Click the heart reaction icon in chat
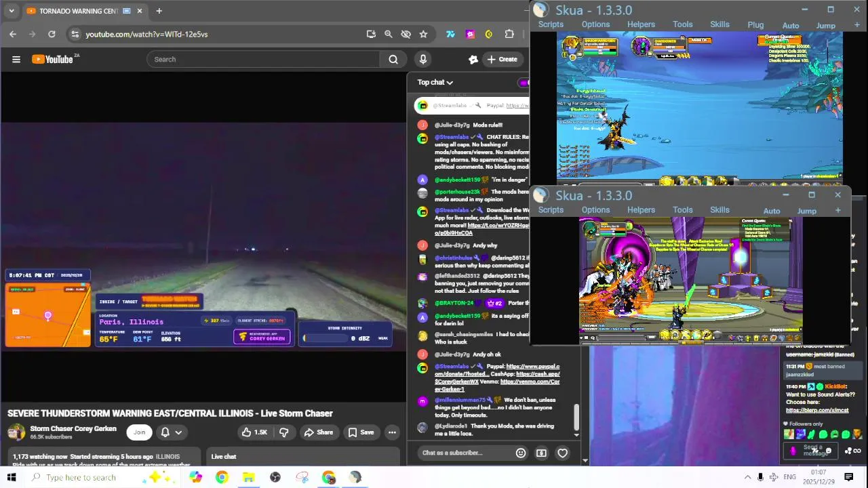This screenshot has height=488, width=868. (x=562, y=453)
